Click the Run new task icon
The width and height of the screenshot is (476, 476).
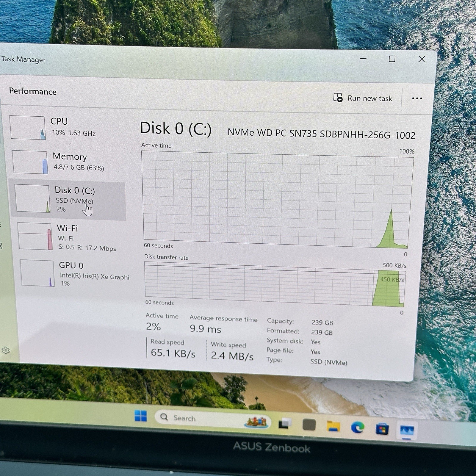pos(338,97)
